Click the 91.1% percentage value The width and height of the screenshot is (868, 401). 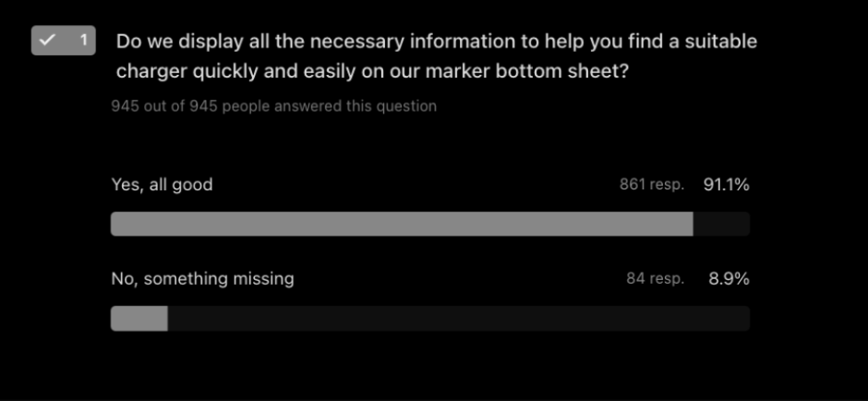[726, 185]
